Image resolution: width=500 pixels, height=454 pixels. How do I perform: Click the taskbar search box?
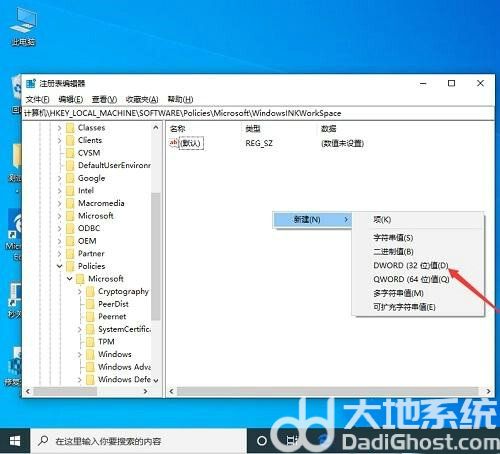click(138, 441)
